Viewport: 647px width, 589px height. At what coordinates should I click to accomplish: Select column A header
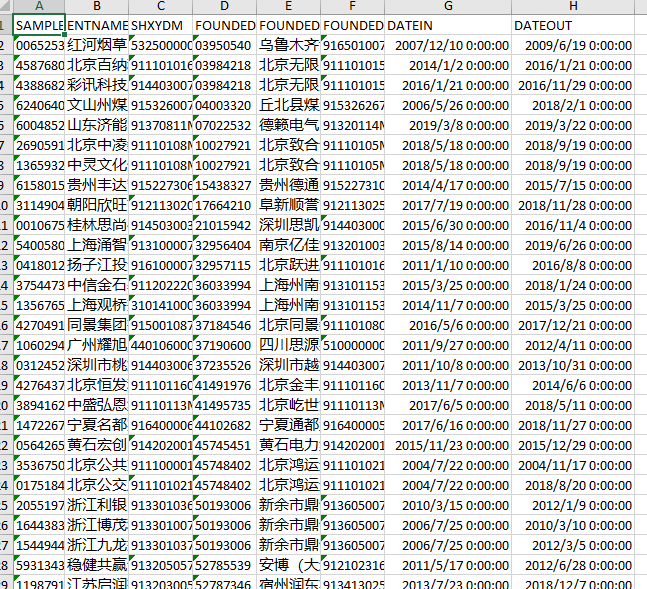pyautogui.click(x=39, y=6)
